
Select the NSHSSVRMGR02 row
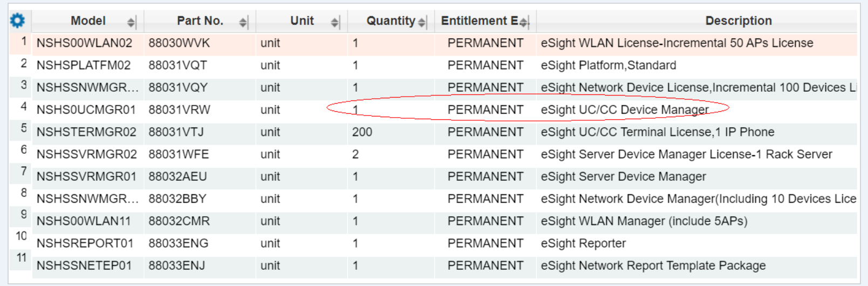click(x=433, y=154)
